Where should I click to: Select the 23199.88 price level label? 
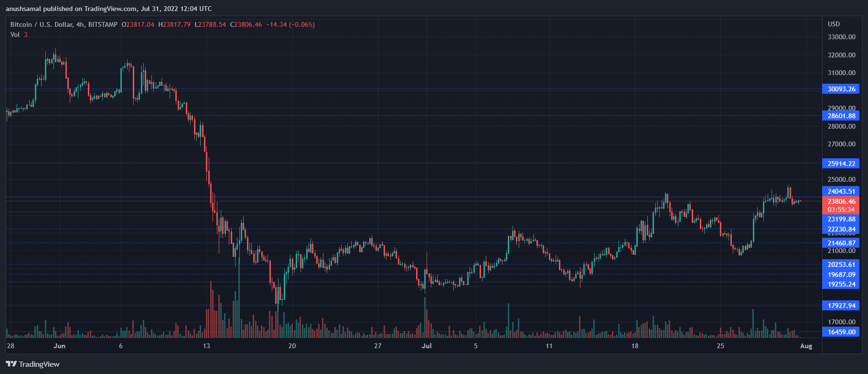(x=841, y=219)
